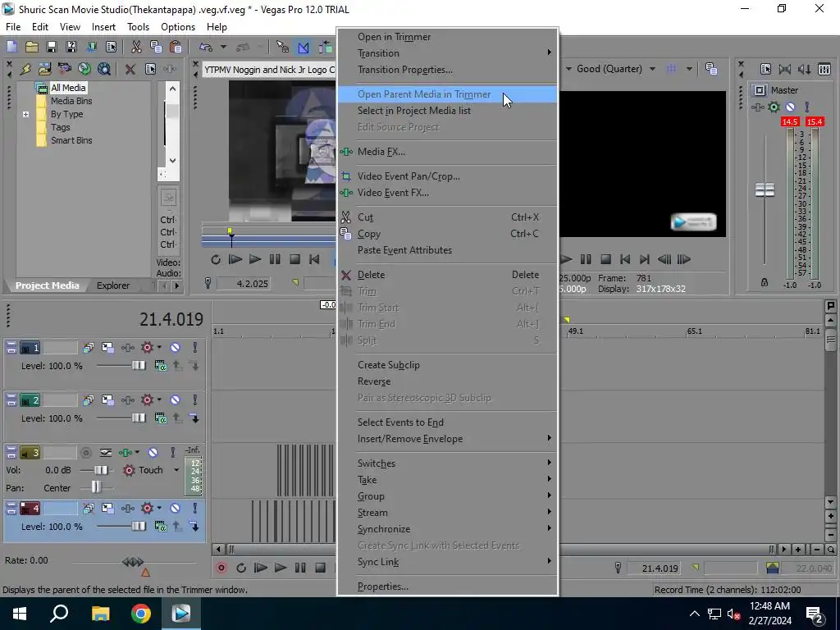
Task: Expand the Switches submenu
Action: (447, 463)
